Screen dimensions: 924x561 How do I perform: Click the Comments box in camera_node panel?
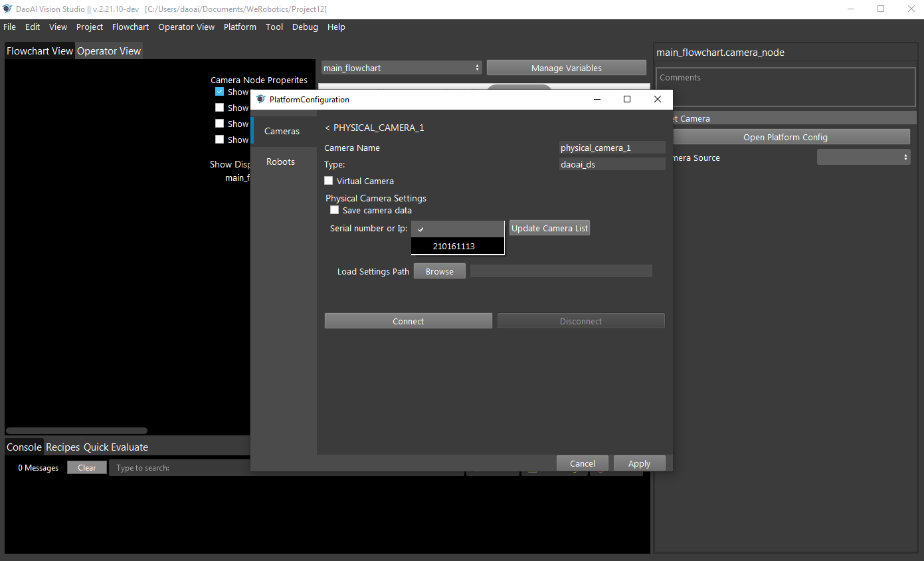[785, 86]
